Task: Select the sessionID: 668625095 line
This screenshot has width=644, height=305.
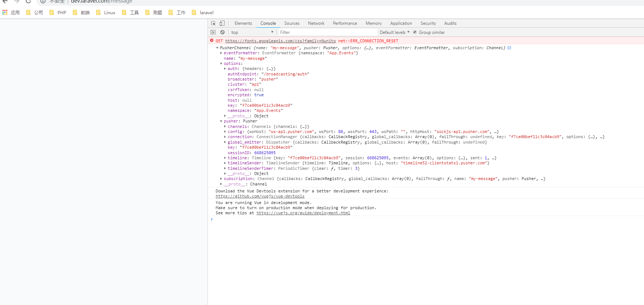Action: [x=252, y=153]
